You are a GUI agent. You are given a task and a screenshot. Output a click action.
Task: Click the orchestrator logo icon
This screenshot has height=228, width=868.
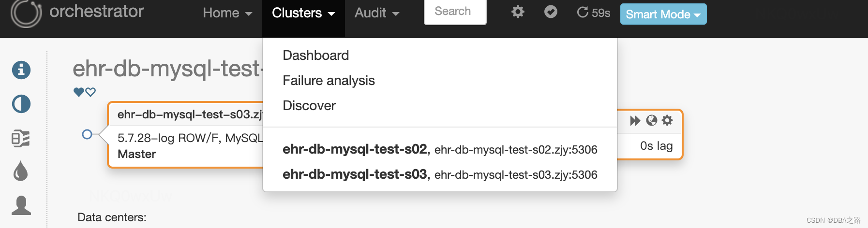tap(26, 13)
